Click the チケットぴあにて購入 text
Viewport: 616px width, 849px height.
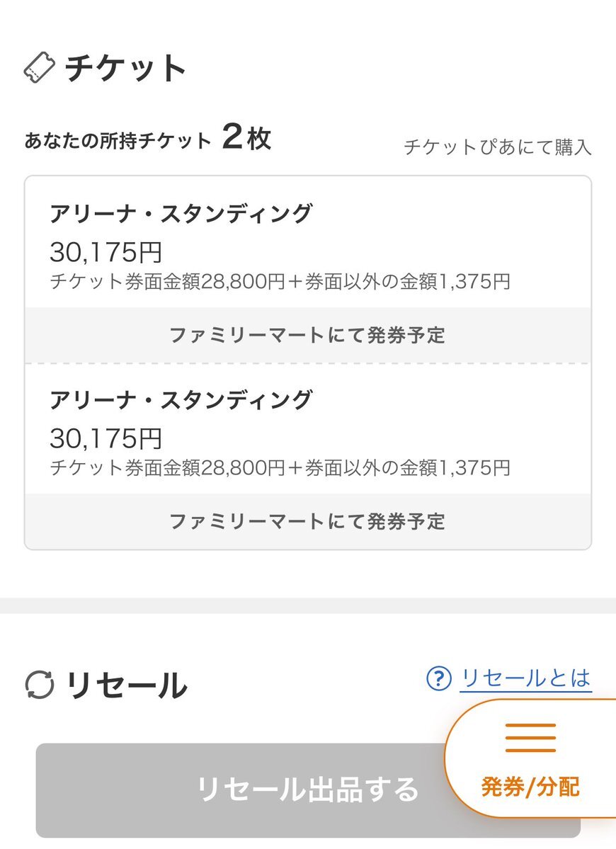(x=498, y=147)
